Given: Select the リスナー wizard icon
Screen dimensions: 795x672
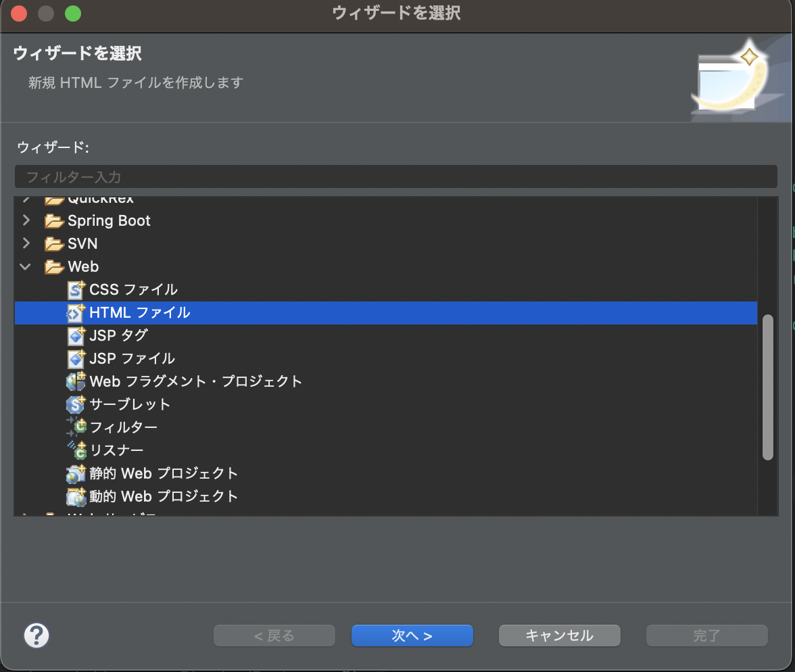Looking at the screenshot, I should click(x=75, y=450).
